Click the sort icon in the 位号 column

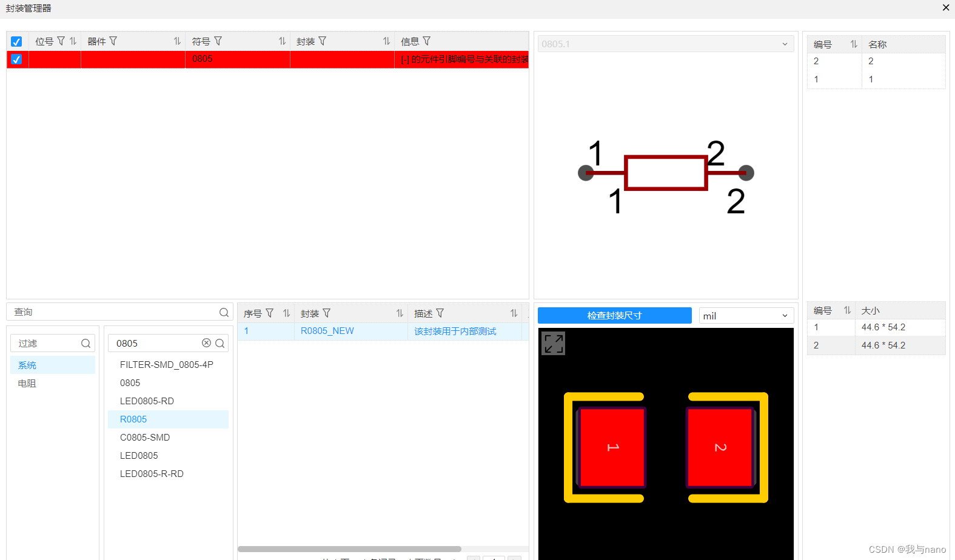point(73,41)
